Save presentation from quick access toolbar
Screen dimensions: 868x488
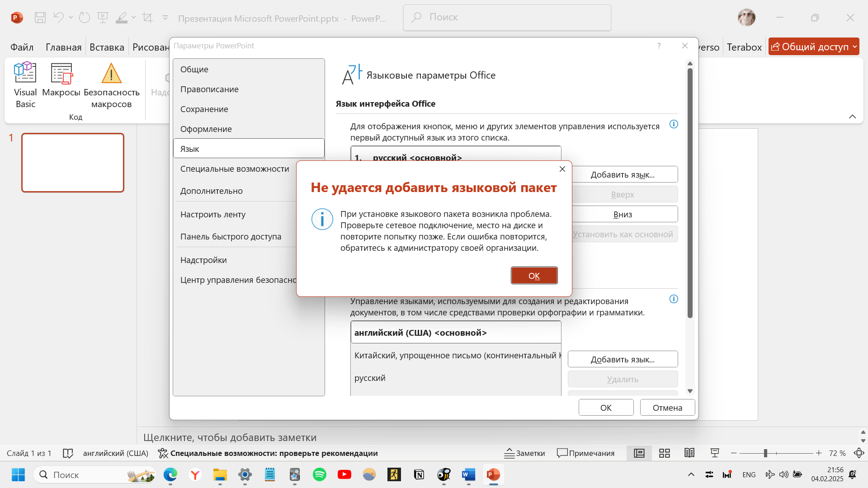pyautogui.click(x=40, y=18)
